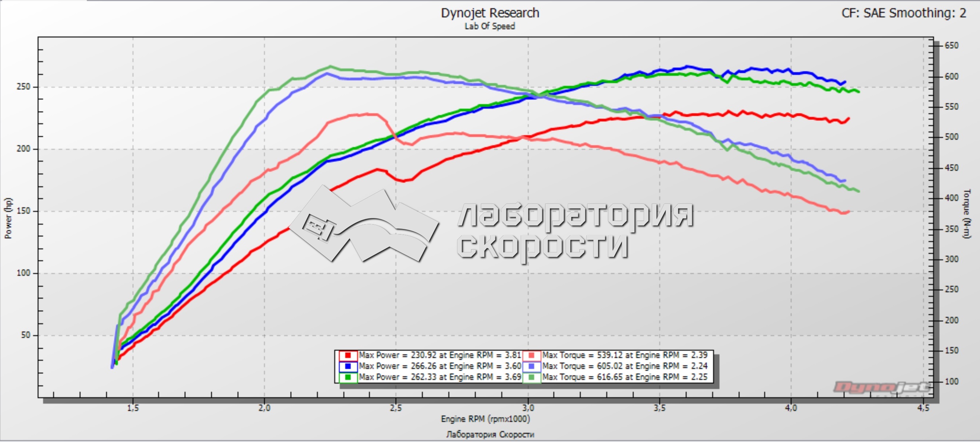Click the Torque (N·m) axis label

pos(967,213)
